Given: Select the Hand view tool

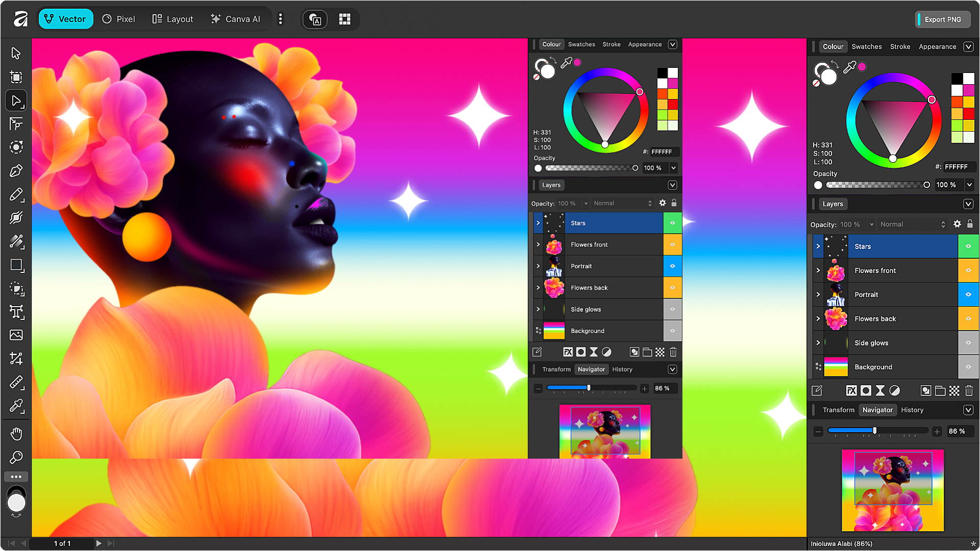Looking at the screenshot, I should 16,434.
